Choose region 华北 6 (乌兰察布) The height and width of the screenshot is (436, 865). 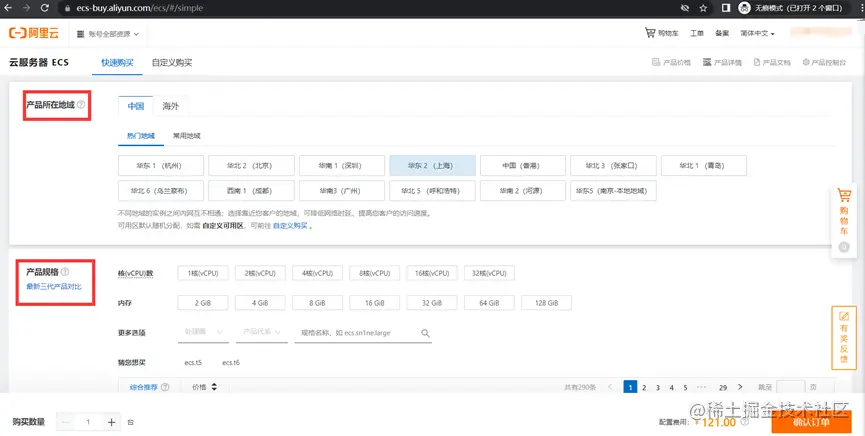pyautogui.click(x=161, y=190)
